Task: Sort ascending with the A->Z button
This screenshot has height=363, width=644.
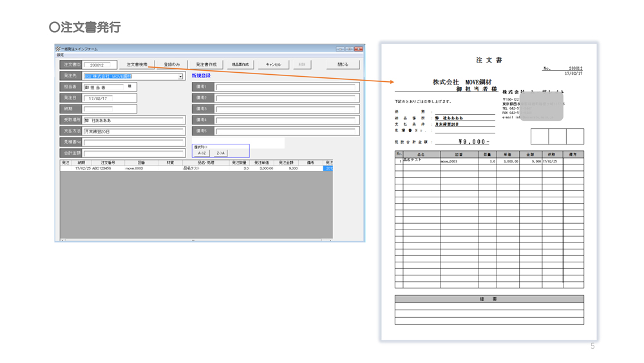Action: pos(202,153)
